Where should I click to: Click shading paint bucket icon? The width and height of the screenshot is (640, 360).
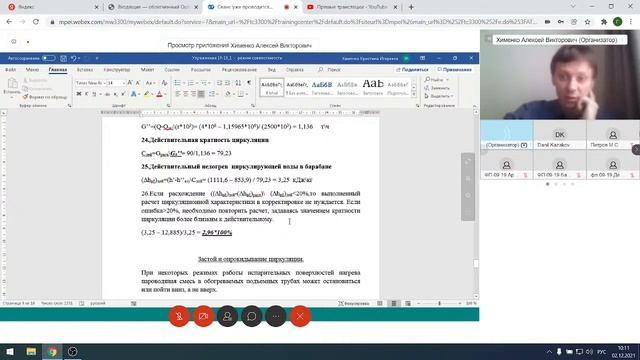[228, 94]
